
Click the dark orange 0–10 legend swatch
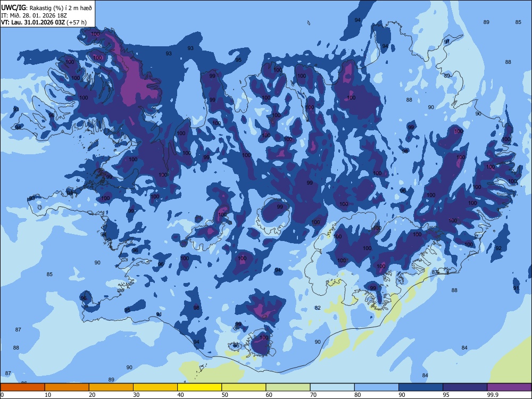(x=22, y=387)
